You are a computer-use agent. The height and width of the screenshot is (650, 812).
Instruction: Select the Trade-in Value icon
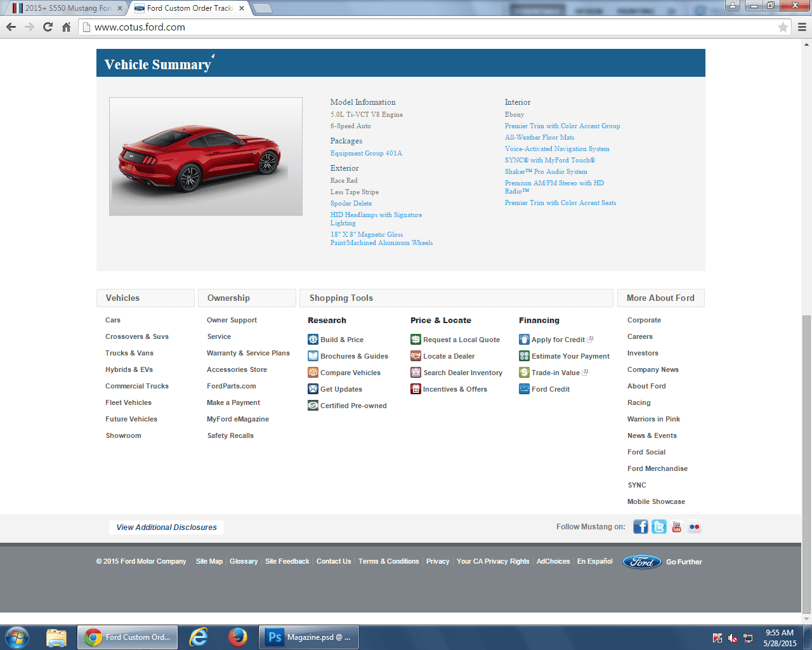[524, 373]
